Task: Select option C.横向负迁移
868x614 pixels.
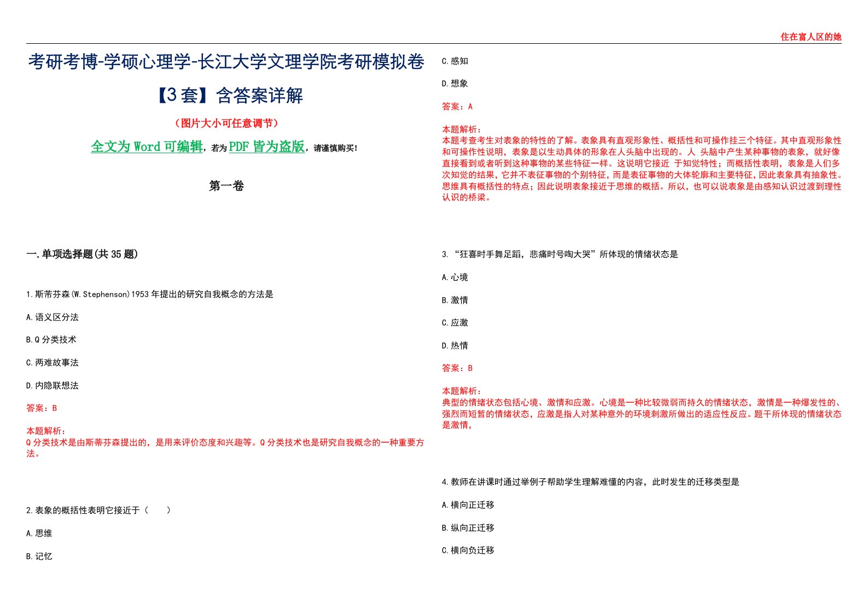Action: (468, 551)
